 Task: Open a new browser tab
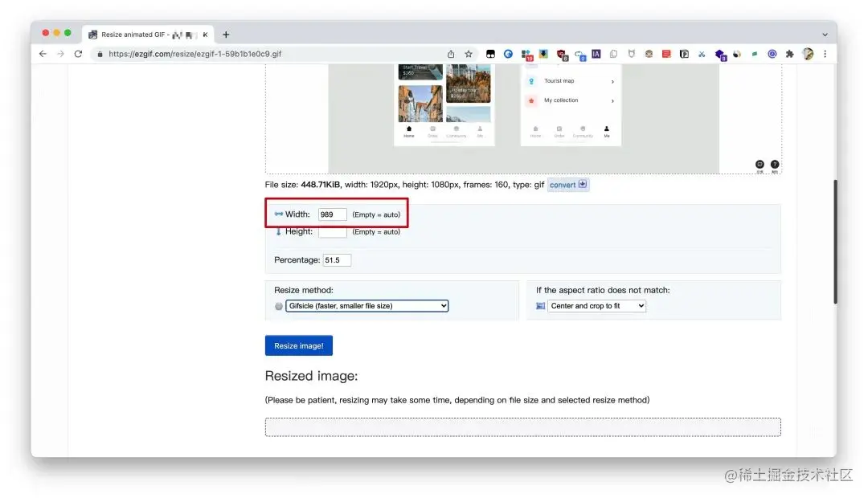coord(226,35)
